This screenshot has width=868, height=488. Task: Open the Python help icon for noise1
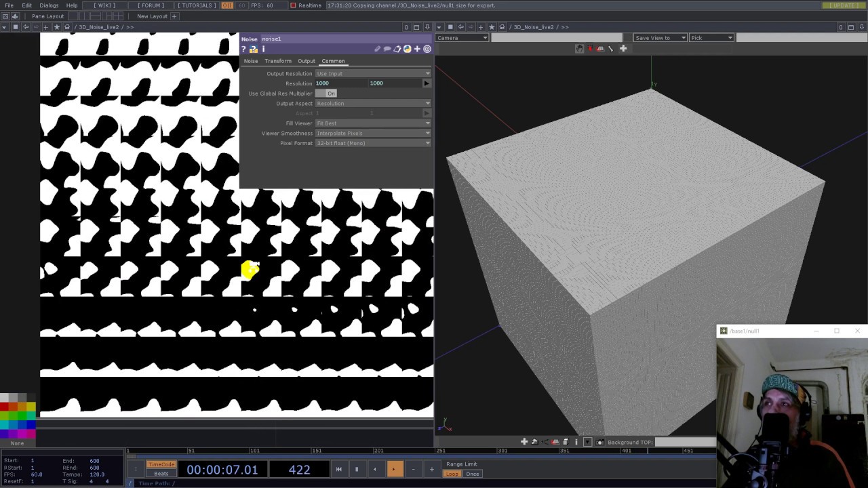coord(254,49)
